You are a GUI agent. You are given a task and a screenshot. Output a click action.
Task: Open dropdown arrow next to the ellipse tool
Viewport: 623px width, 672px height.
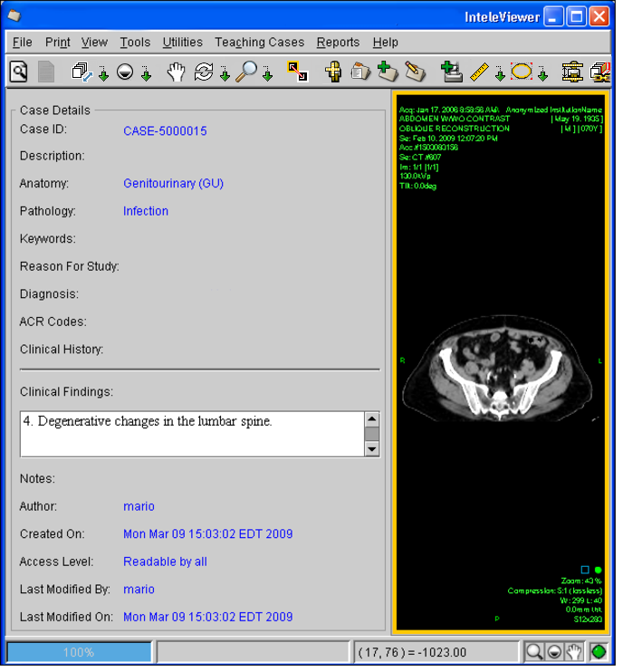point(542,75)
